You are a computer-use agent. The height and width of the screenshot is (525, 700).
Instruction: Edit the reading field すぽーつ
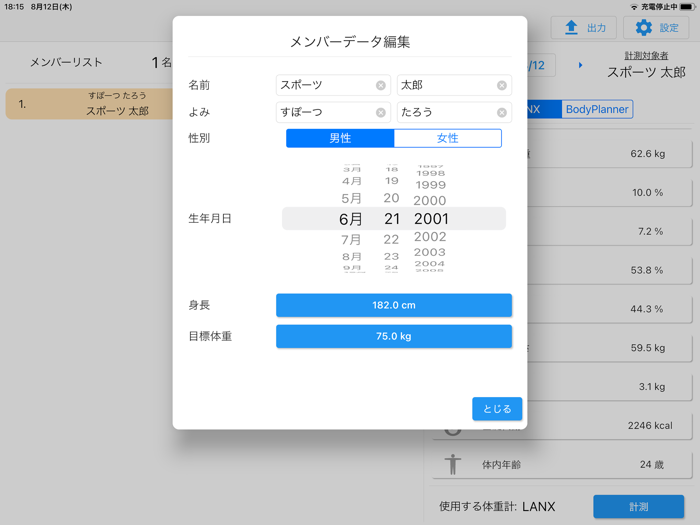333,112
